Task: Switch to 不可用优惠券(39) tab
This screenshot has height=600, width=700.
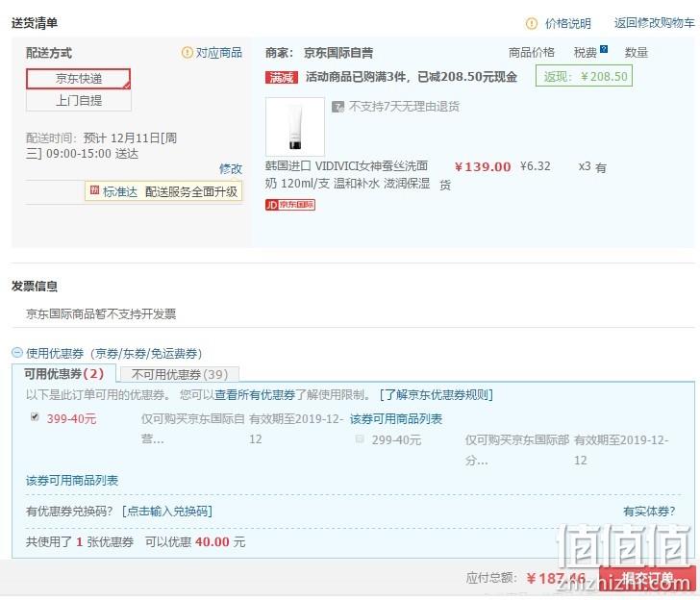Action: click(180, 375)
